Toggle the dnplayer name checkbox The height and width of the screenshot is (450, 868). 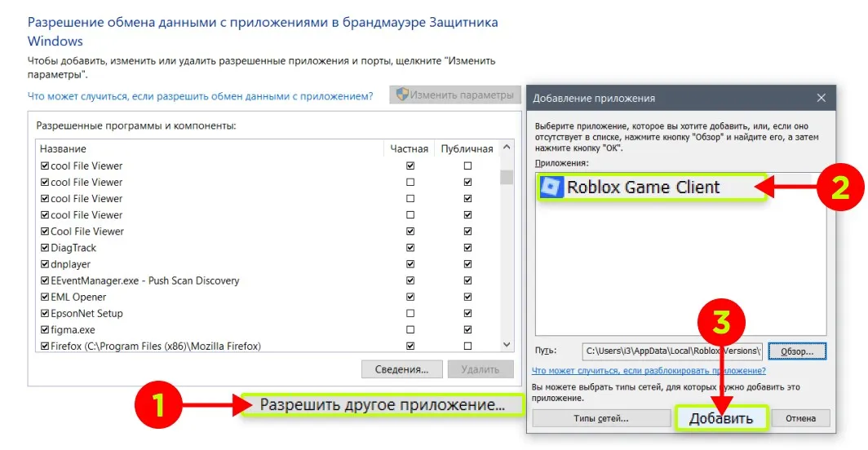[x=45, y=264]
